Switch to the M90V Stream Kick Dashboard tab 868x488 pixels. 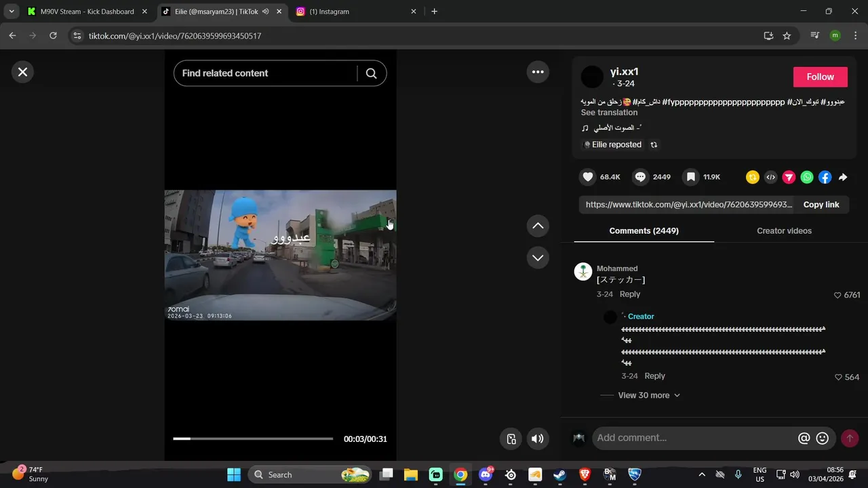coord(87,12)
